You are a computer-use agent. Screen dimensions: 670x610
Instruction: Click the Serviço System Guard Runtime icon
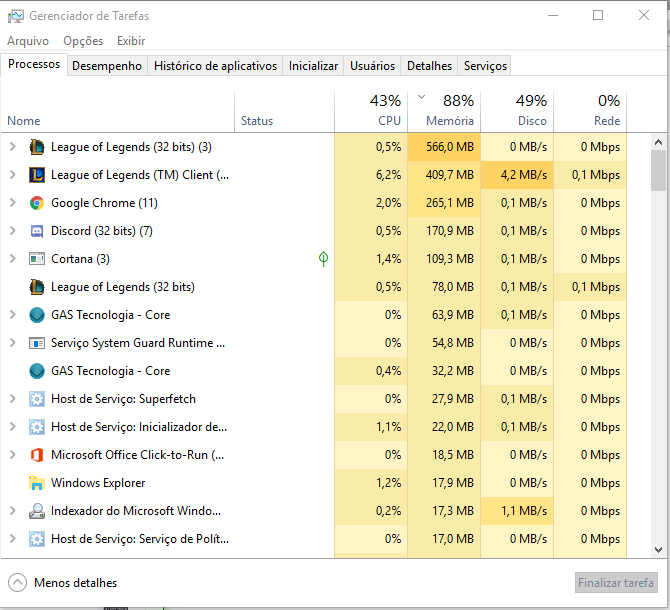37,343
